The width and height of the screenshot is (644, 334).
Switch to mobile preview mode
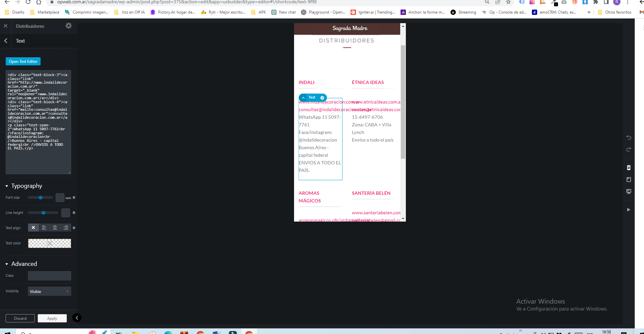pos(629,168)
